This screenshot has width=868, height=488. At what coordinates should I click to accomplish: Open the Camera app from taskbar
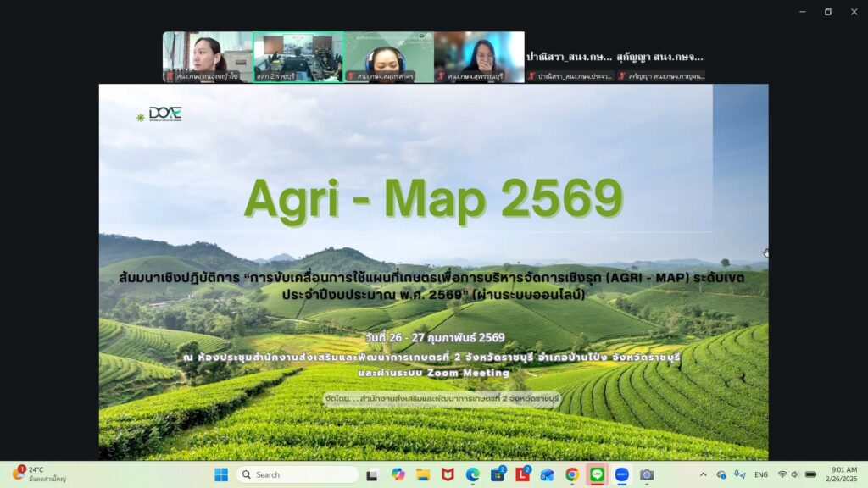coord(647,474)
